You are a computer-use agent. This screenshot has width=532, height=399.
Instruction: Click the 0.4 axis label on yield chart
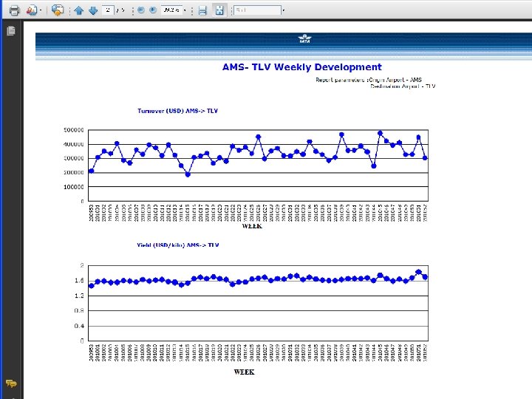79,326
